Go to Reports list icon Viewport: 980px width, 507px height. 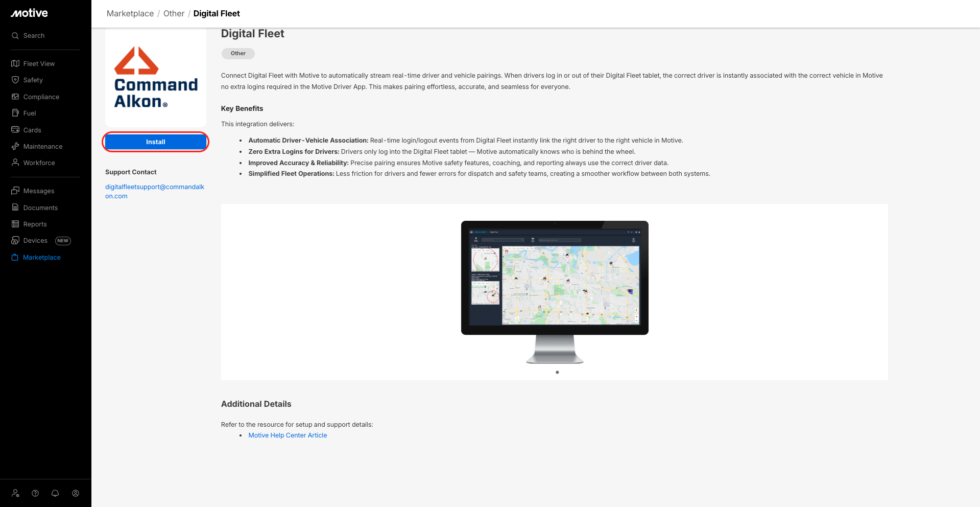(15, 224)
